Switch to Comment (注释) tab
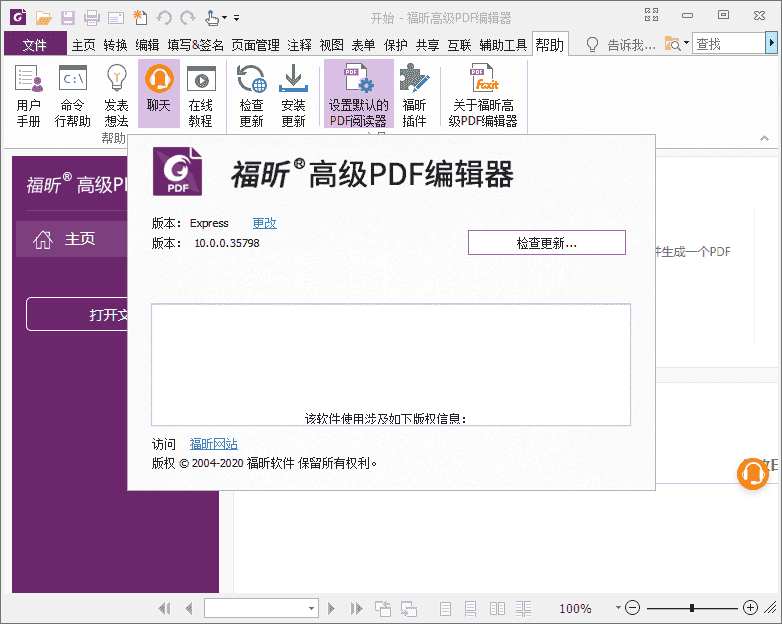The width and height of the screenshot is (782, 624). [x=299, y=45]
